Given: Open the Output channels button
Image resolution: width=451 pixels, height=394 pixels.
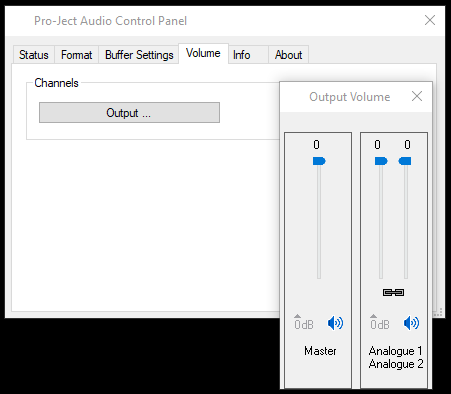Looking at the screenshot, I should tap(129, 113).
